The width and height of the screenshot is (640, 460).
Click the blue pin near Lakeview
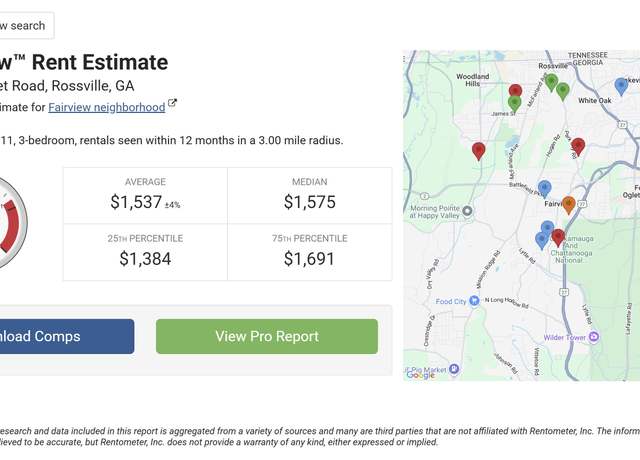(621, 87)
